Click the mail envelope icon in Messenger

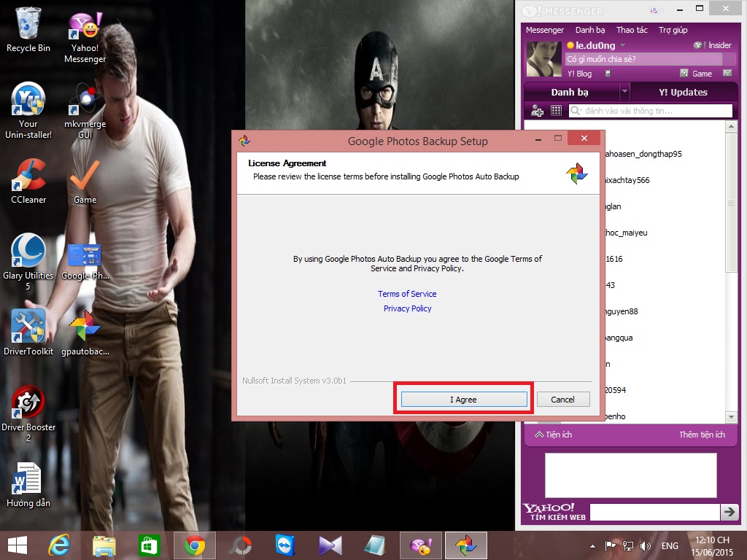click(727, 74)
